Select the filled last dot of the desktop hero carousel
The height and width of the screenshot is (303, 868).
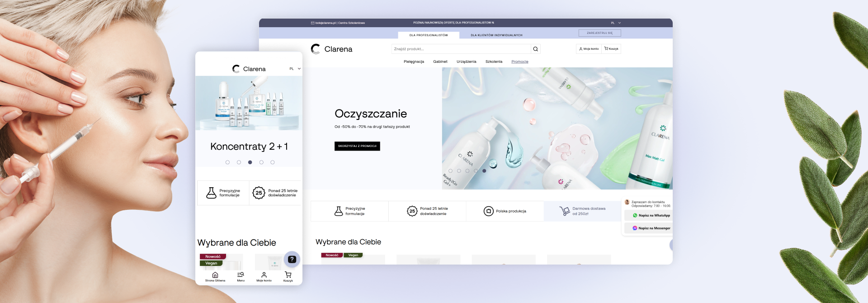point(484,171)
